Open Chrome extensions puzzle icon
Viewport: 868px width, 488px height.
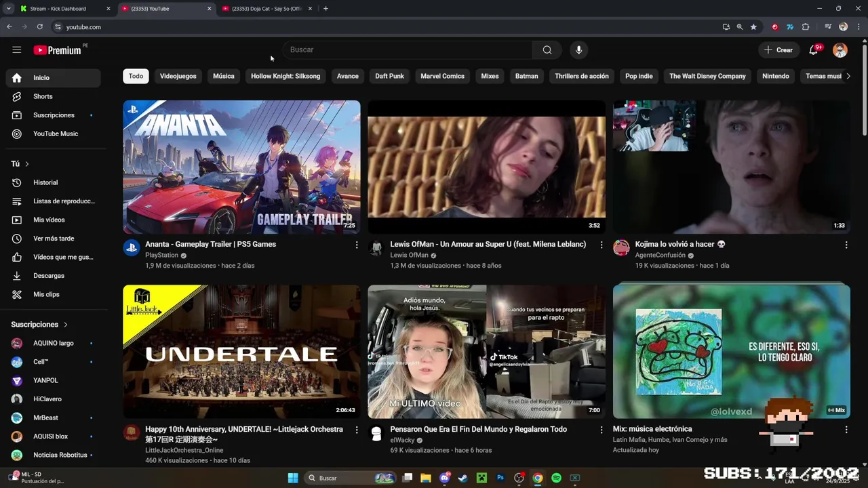[x=806, y=27]
